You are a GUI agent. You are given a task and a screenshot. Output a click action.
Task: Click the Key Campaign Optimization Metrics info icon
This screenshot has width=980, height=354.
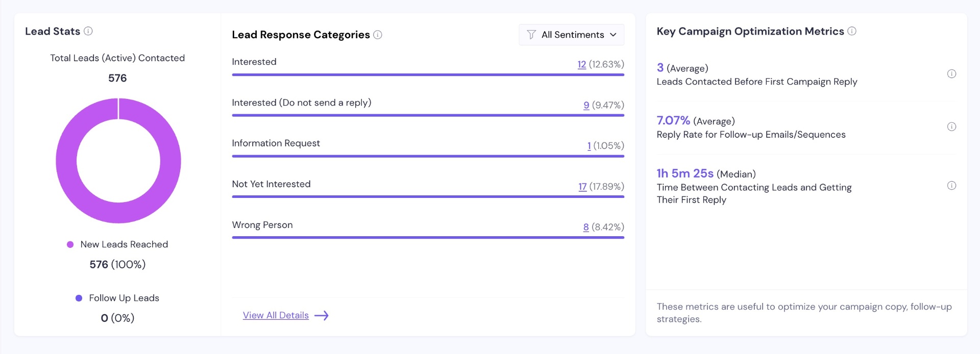[x=852, y=31]
